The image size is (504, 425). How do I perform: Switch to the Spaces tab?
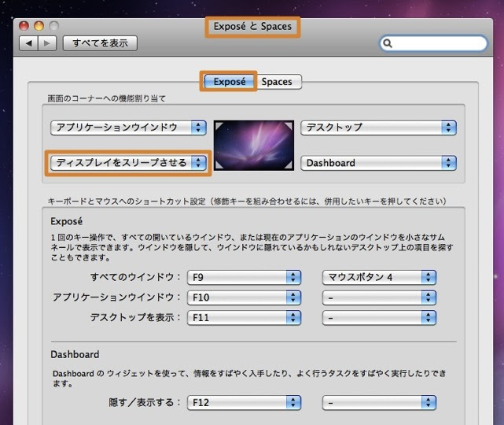[277, 82]
